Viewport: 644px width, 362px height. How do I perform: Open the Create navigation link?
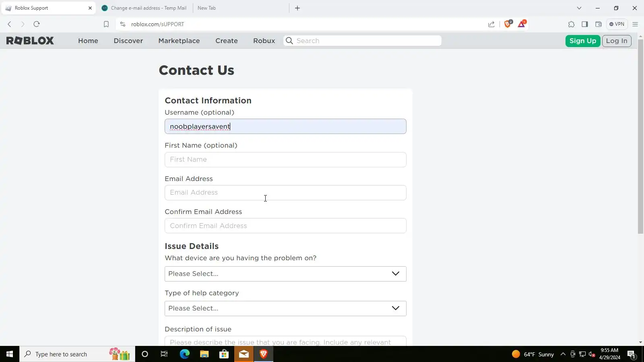point(227,41)
